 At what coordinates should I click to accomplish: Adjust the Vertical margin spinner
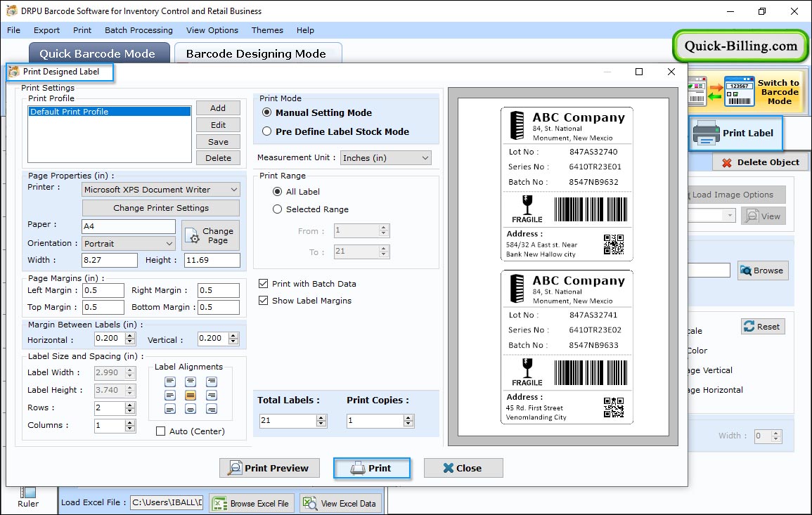pos(233,339)
